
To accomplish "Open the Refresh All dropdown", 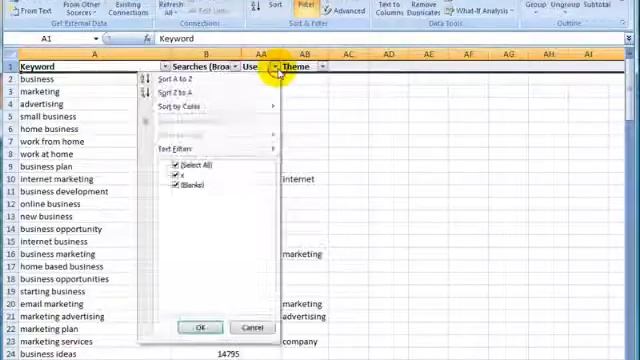I will (x=170, y=8).
